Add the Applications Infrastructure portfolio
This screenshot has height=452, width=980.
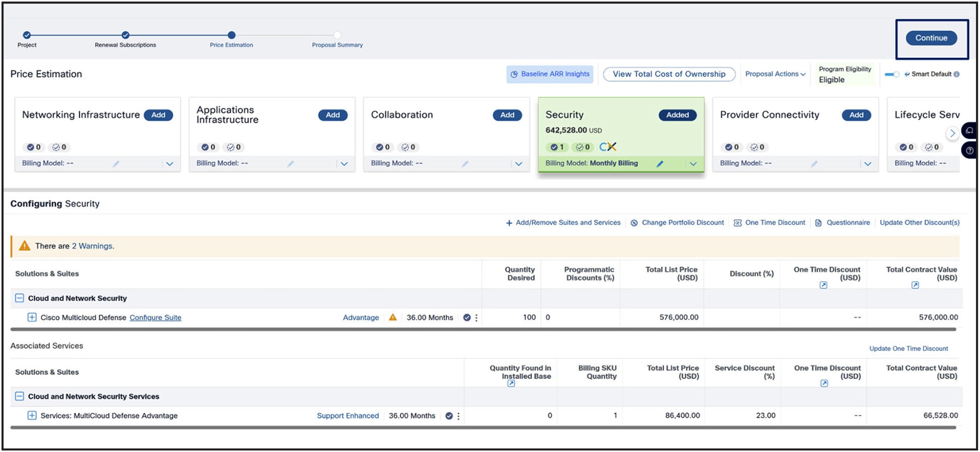click(333, 115)
